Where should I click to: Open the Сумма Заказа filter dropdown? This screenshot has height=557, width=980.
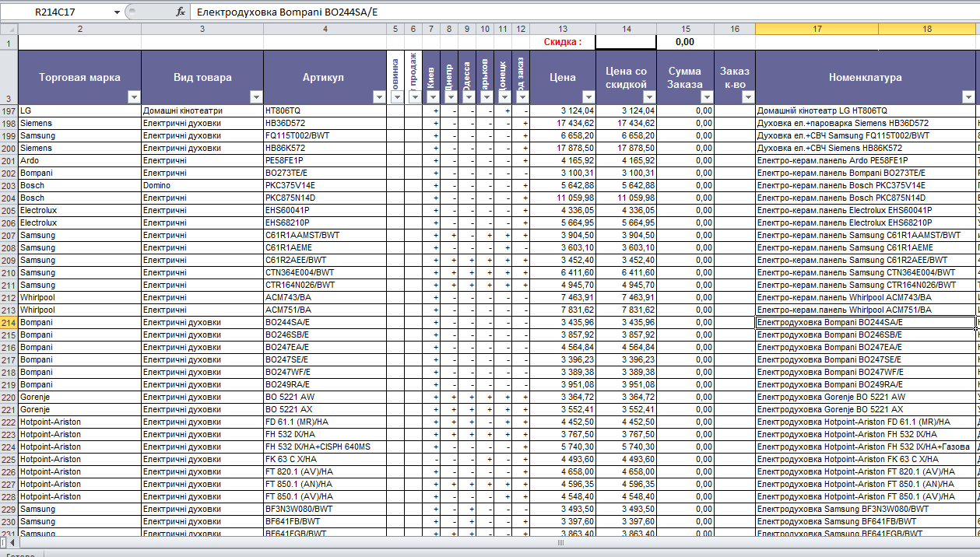point(706,97)
